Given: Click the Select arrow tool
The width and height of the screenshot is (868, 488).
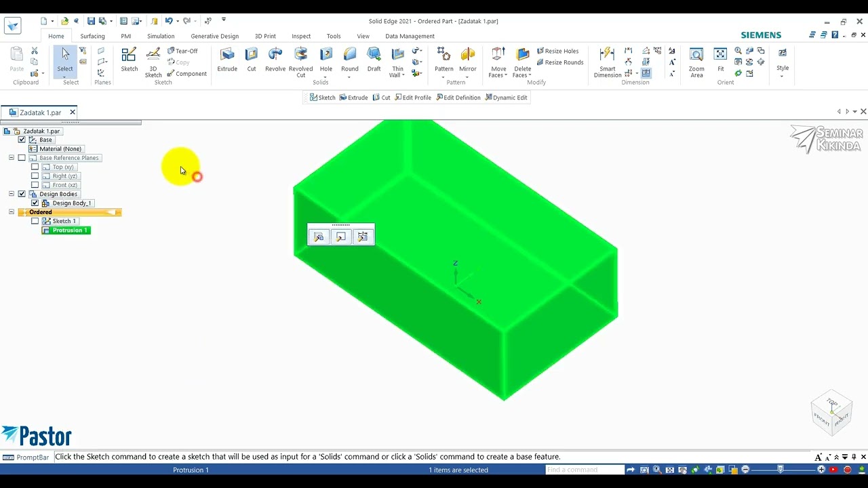Looking at the screenshot, I should pos(65,60).
